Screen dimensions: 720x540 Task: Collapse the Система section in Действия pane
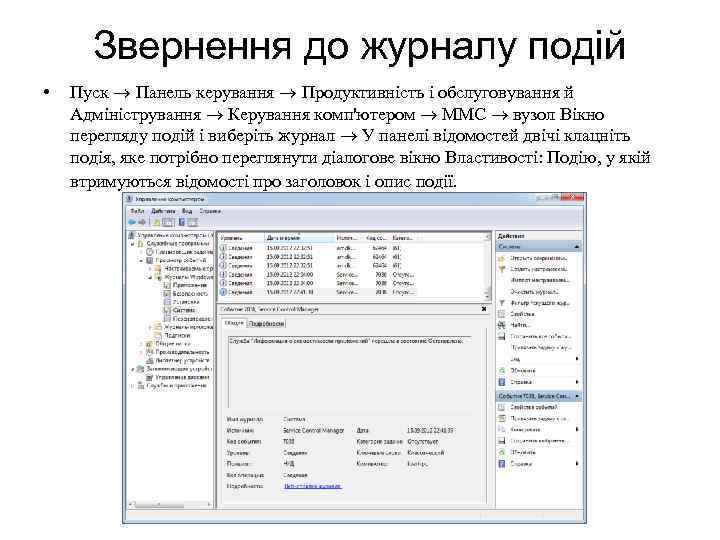pos(576,247)
